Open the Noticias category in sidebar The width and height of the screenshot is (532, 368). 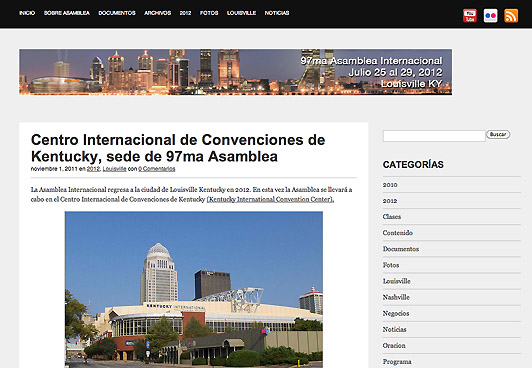395,329
